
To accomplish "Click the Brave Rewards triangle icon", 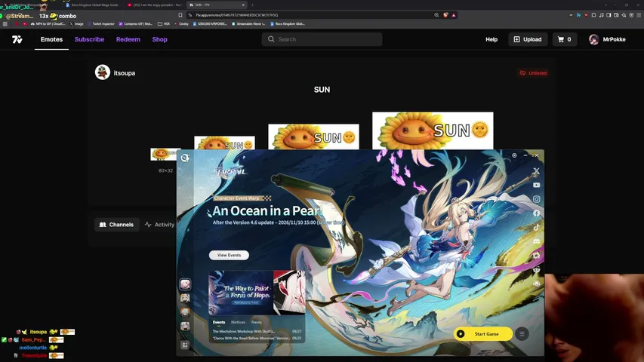I will [x=454, y=15].
